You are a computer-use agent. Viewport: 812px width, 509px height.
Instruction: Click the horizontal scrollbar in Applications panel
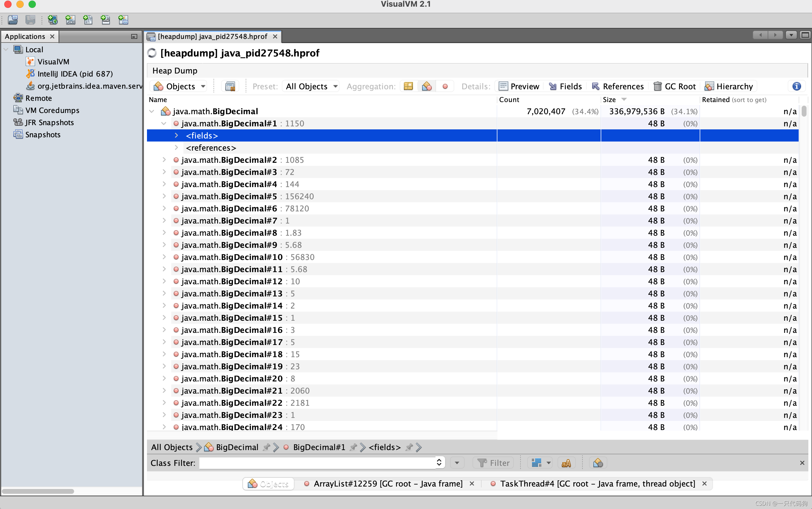tap(38, 491)
